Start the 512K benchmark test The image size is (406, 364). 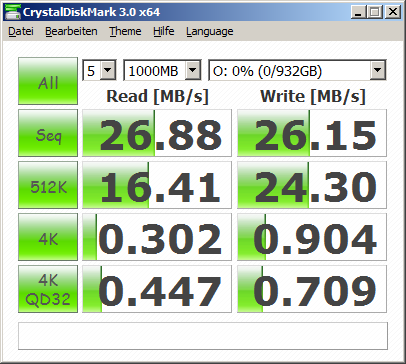(48, 185)
